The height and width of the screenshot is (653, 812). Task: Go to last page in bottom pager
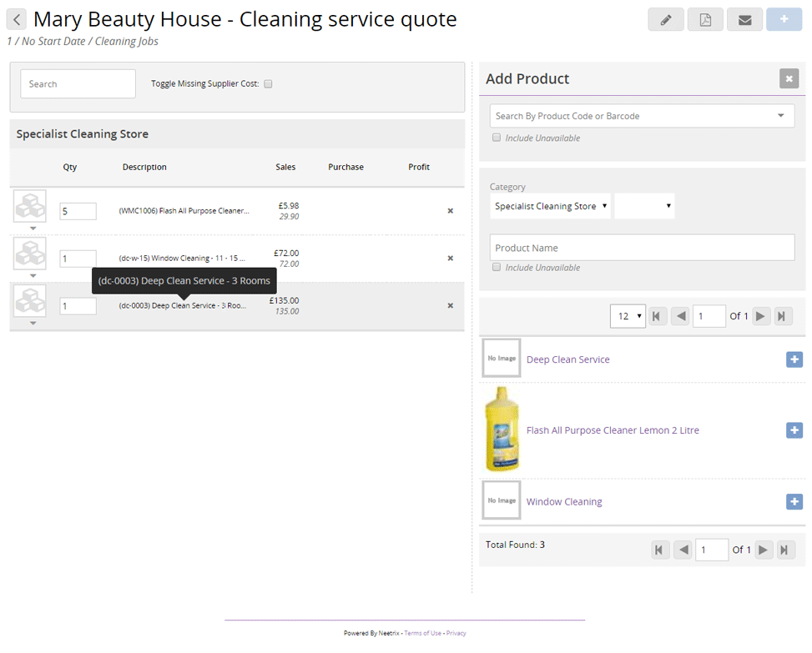click(x=785, y=550)
